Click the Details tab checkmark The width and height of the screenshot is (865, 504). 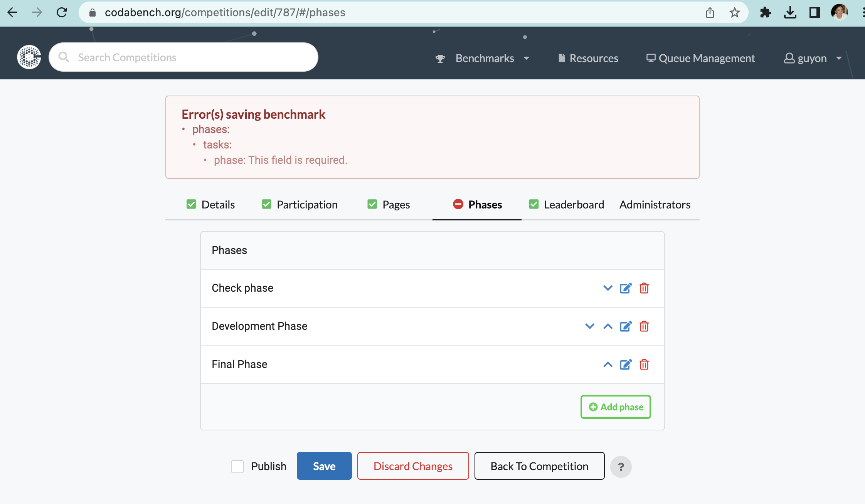coord(192,204)
